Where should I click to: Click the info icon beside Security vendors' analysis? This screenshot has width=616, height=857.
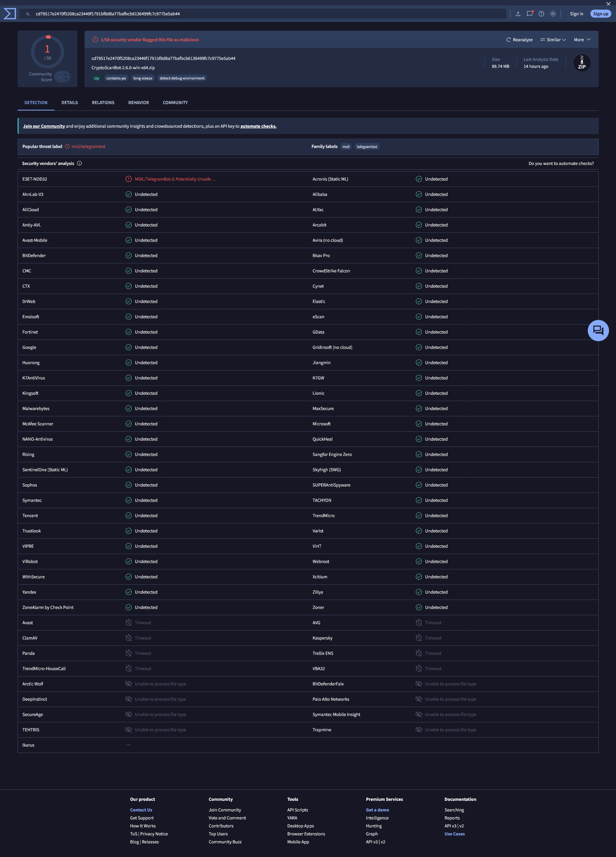[x=79, y=163]
